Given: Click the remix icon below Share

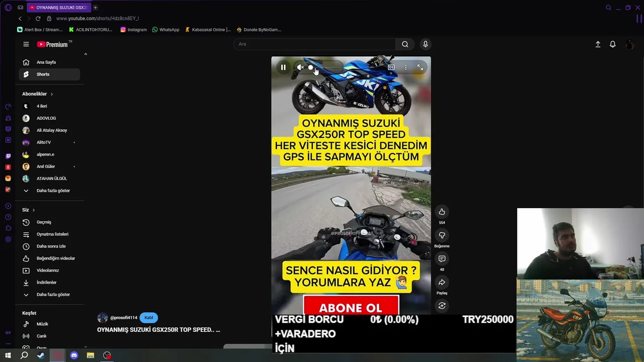Looking at the screenshot, I should (442, 306).
